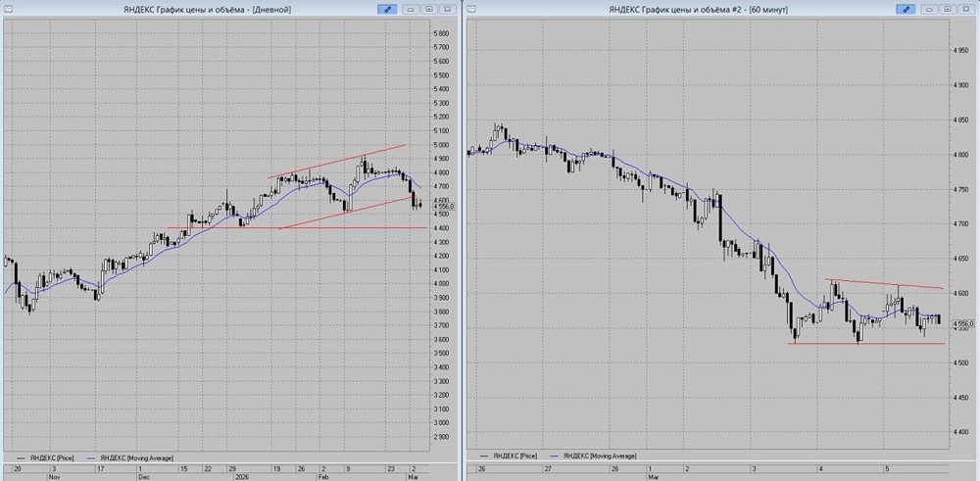
Task: Close the 60 минут chart window
Action: click(965, 10)
